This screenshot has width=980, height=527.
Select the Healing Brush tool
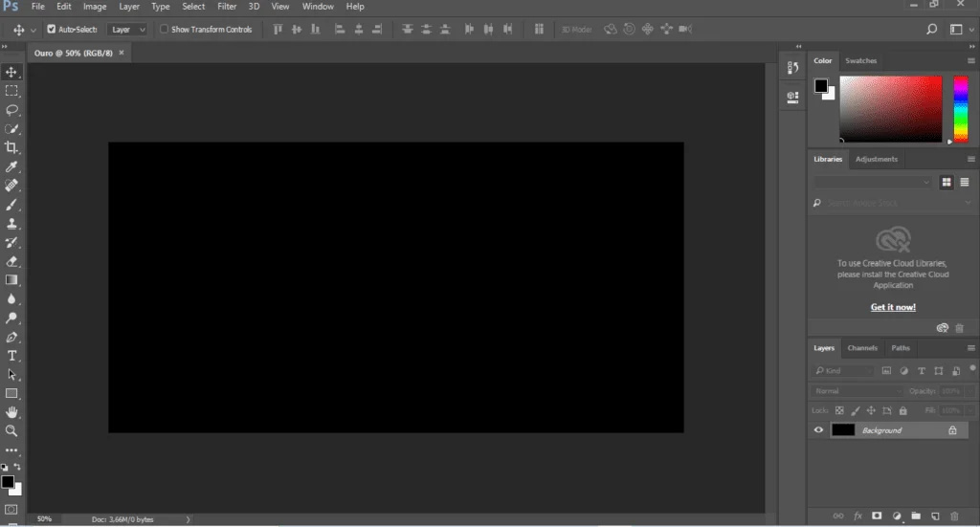[11, 186]
